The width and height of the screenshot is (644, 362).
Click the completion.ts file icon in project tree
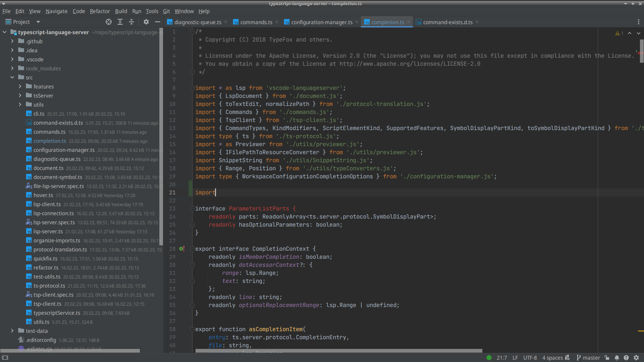29,141
